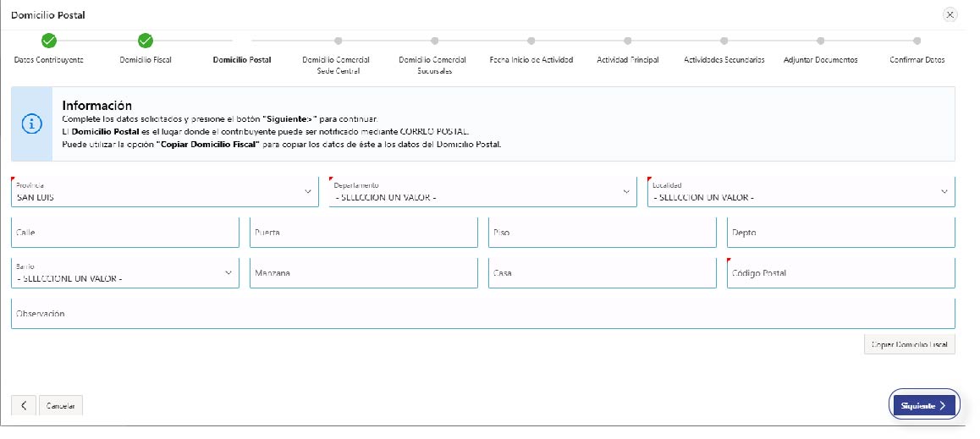980x439 pixels.
Task: Click the blue information circle icon
Action: pos(31,123)
